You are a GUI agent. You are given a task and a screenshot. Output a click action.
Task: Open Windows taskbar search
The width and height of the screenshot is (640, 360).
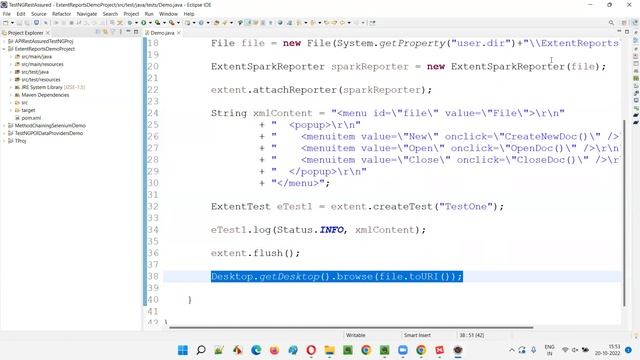tap(201, 350)
